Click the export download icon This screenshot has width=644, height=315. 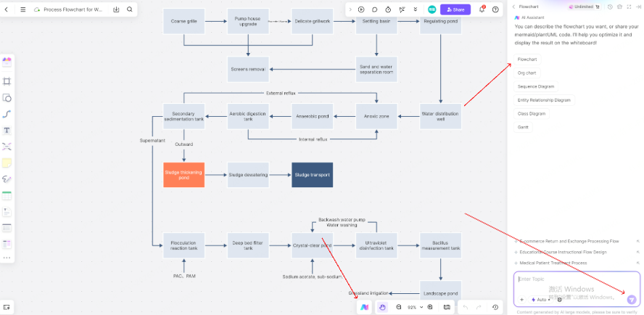pos(117,9)
